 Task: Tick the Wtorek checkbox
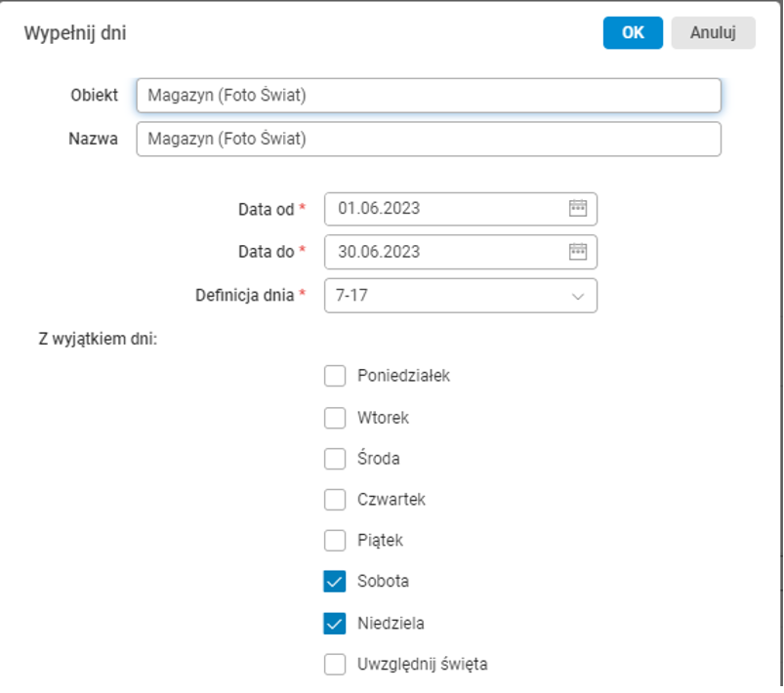click(x=335, y=418)
